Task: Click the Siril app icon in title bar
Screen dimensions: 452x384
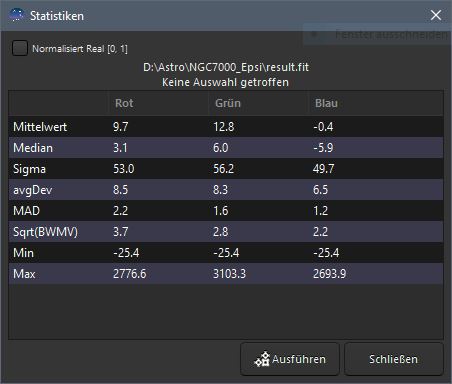Action: 17,15
